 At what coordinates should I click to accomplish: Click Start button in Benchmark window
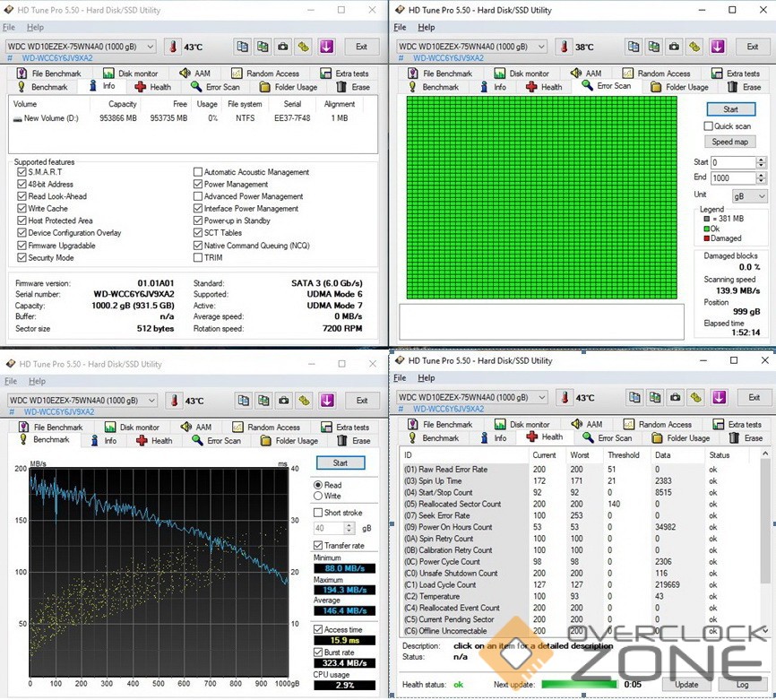click(x=341, y=462)
